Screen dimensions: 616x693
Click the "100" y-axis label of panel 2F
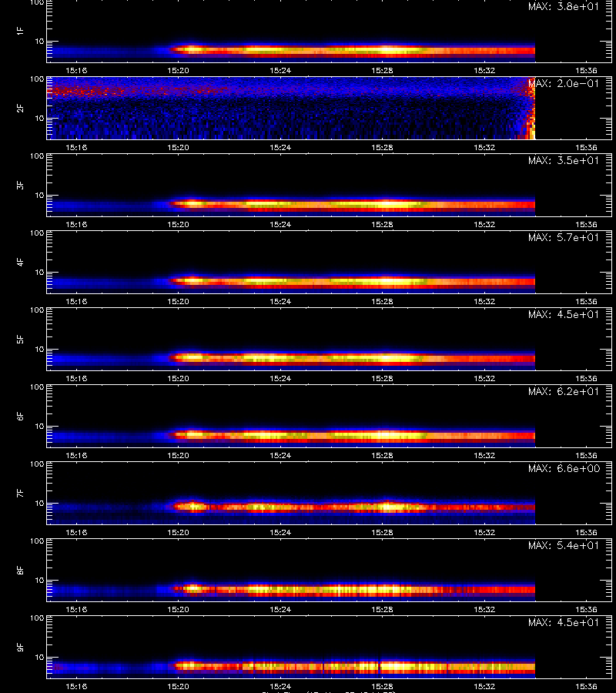pos(37,79)
